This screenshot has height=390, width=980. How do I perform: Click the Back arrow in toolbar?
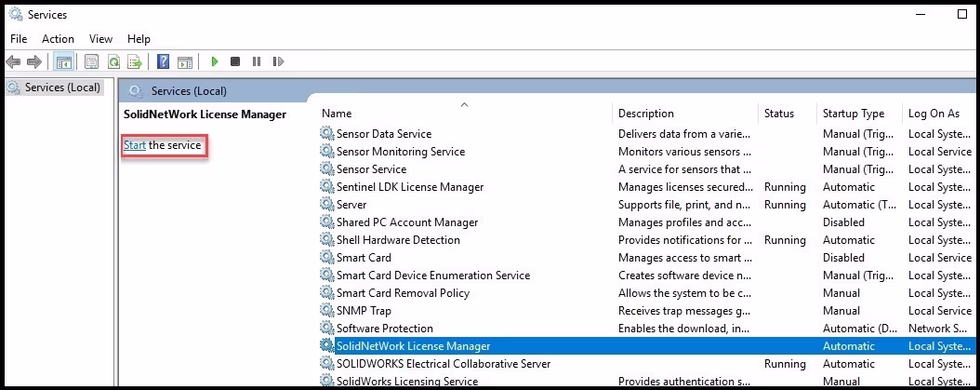click(13, 61)
